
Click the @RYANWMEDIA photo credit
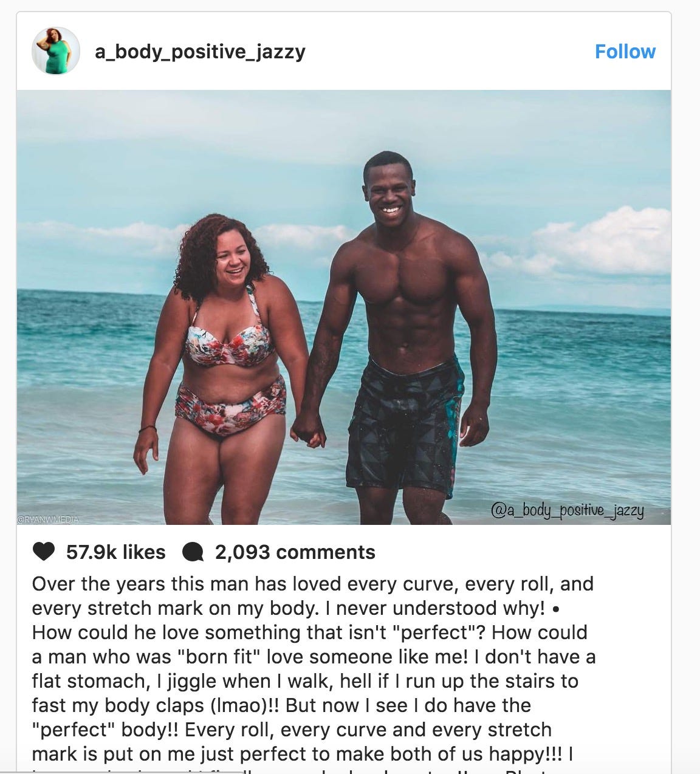click(x=49, y=520)
